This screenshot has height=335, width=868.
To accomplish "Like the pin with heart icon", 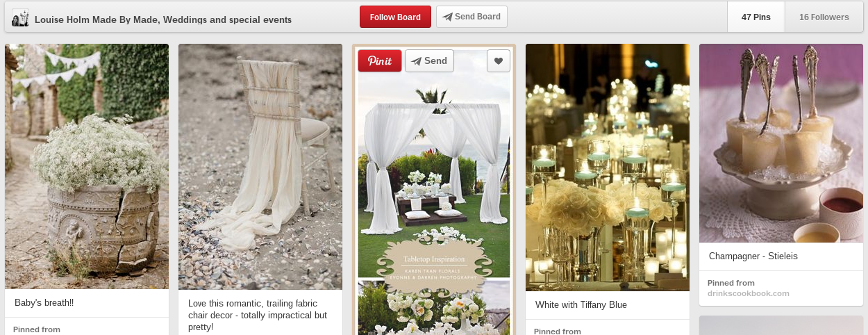I will click(x=499, y=60).
